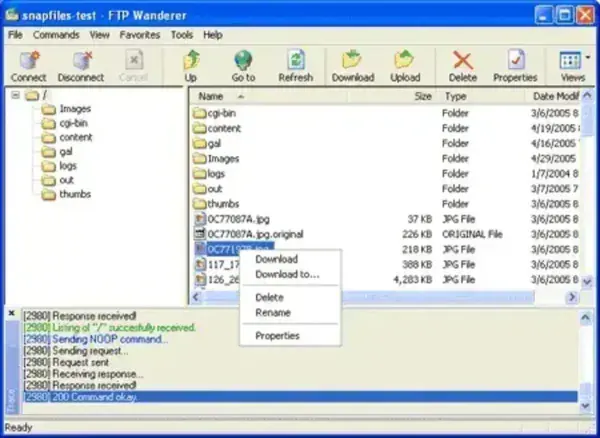Select out folder in the tree
This screenshot has height=438, width=600.
57,180
